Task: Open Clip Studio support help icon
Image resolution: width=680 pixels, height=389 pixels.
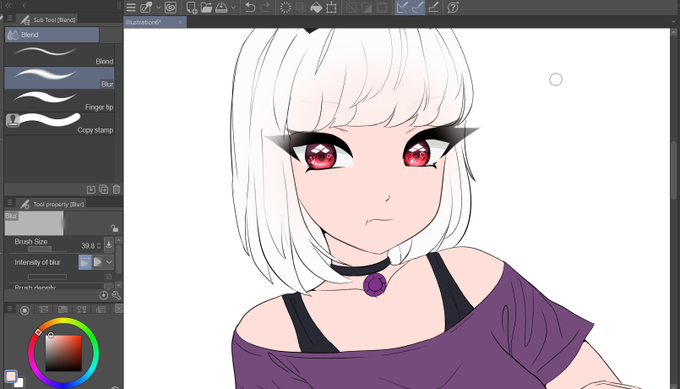Action: [453, 7]
